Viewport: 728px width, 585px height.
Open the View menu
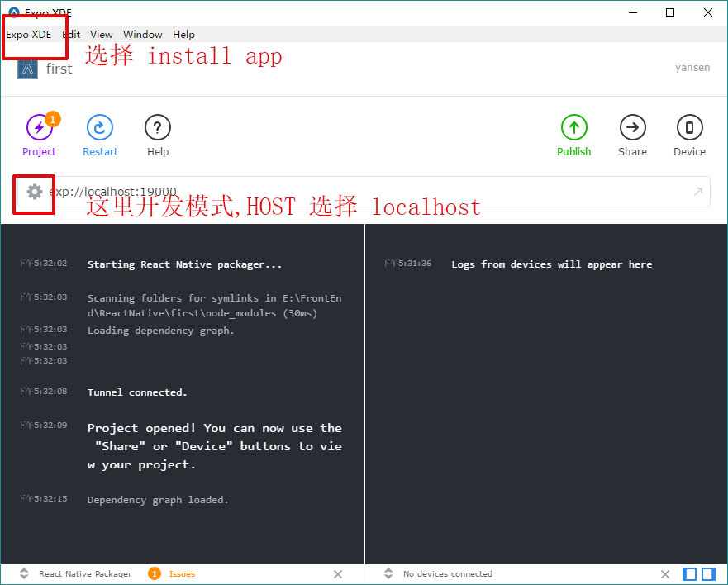tap(101, 35)
